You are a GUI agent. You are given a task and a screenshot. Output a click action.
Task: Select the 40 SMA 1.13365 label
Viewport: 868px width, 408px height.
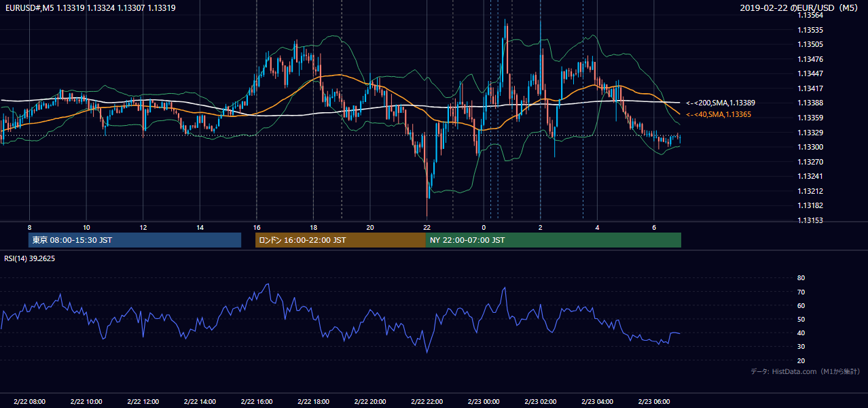[x=719, y=115]
